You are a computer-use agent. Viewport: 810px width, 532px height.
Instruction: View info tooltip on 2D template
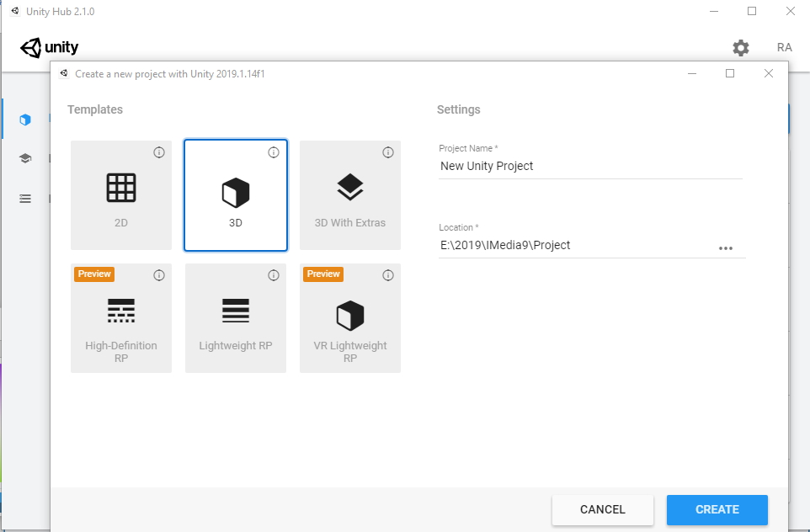158,152
